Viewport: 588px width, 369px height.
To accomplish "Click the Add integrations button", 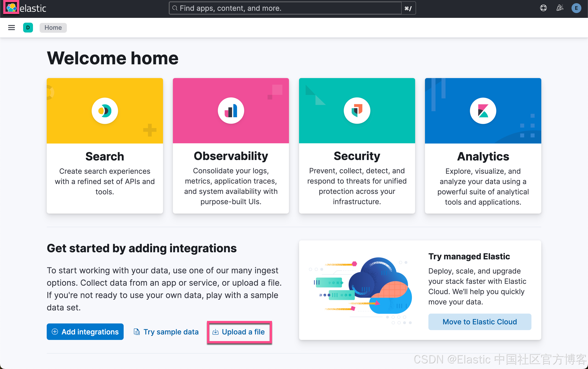I will (85, 332).
